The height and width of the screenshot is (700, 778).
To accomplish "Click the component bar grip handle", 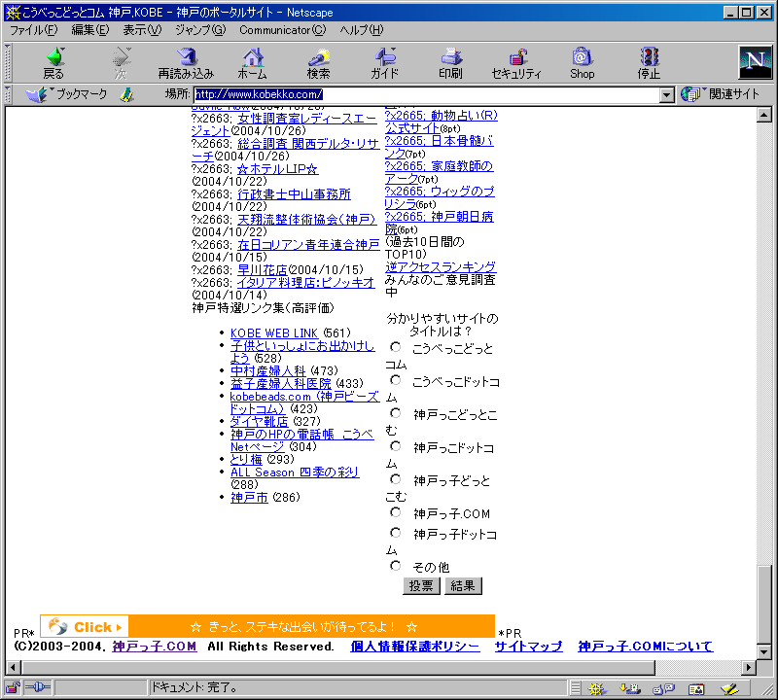I will click(575, 688).
